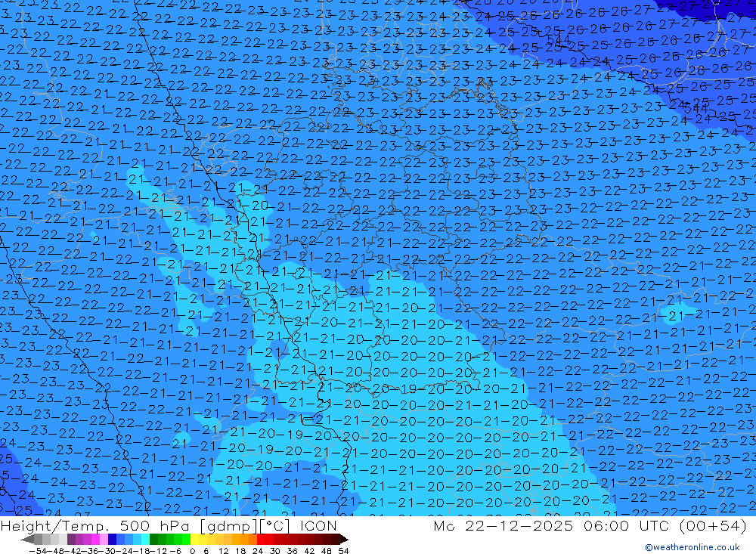Click the '-54' legend scale value
The image size is (756, 554).
point(38,551)
